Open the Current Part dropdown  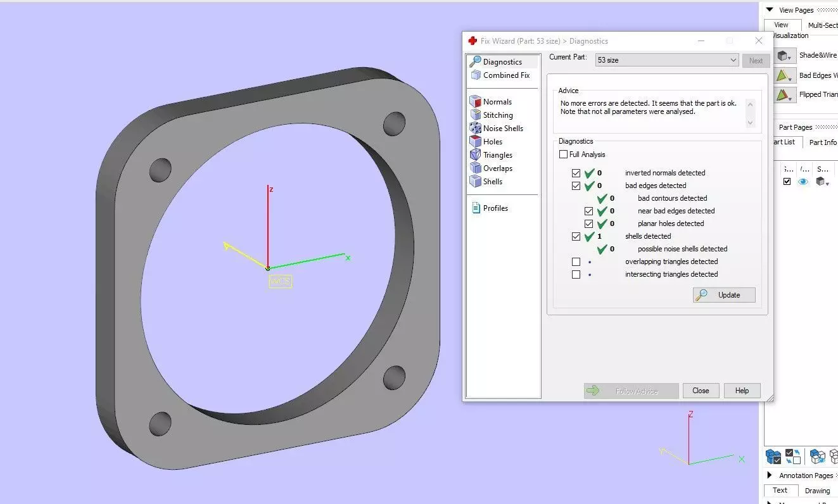667,60
